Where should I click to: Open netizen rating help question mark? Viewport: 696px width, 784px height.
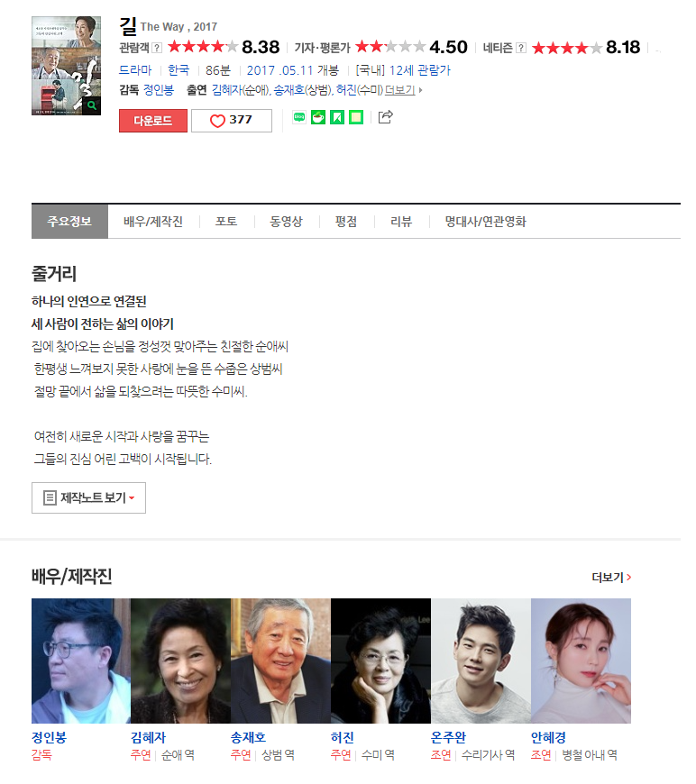coord(521,48)
